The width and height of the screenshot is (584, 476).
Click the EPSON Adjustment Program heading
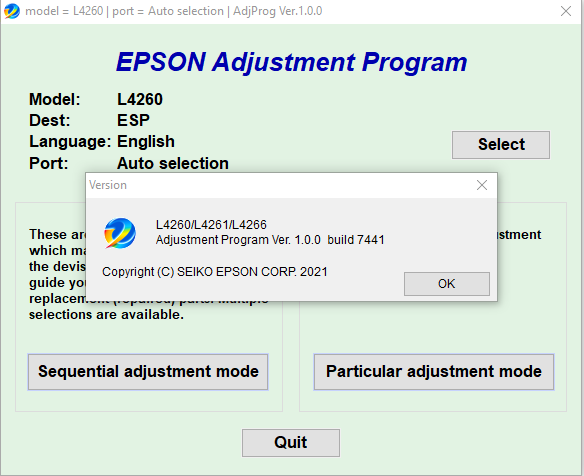coord(291,62)
